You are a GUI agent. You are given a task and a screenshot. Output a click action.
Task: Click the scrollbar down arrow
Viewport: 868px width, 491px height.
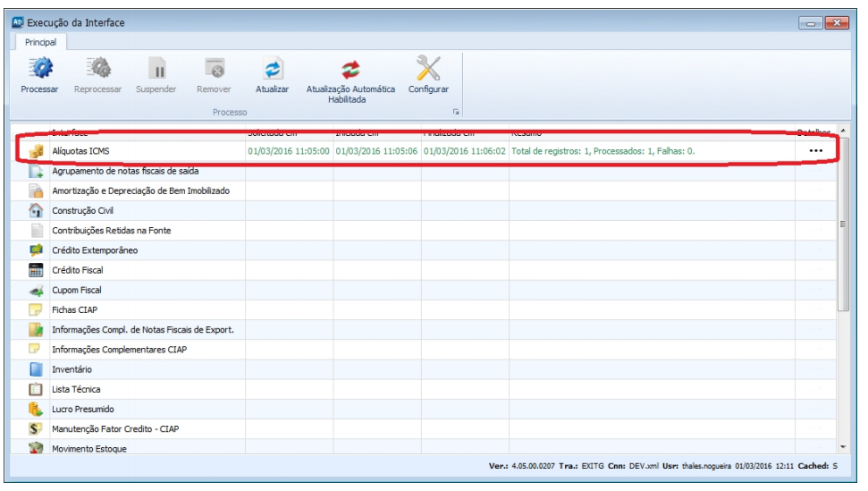click(x=843, y=445)
